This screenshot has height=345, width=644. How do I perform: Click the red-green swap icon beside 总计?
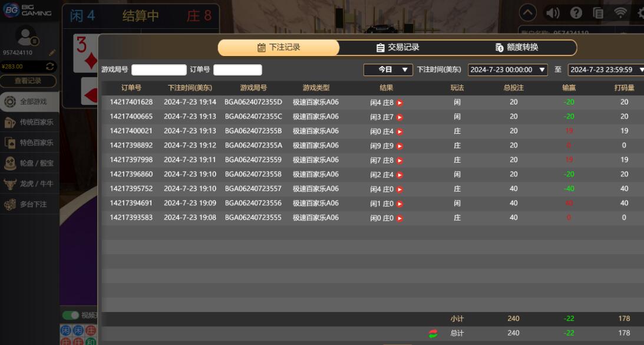(433, 333)
